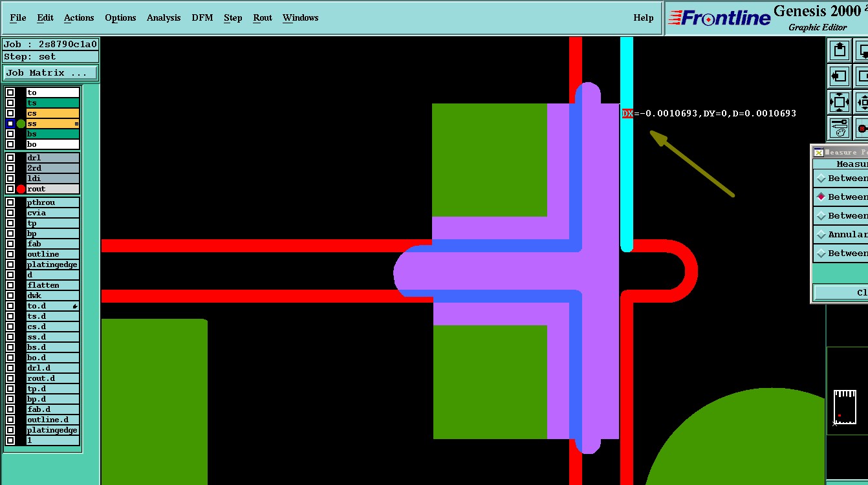The width and height of the screenshot is (868, 485).
Task: Select the rout.d layer name
Action: (52, 378)
